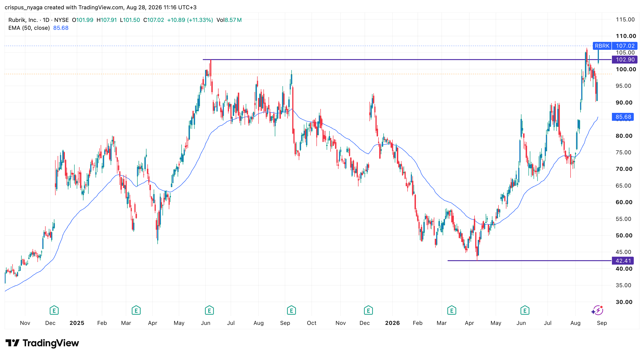644x357 pixels.
Task: Click the December 2025 earnings marker icon
Action: (x=368, y=310)
